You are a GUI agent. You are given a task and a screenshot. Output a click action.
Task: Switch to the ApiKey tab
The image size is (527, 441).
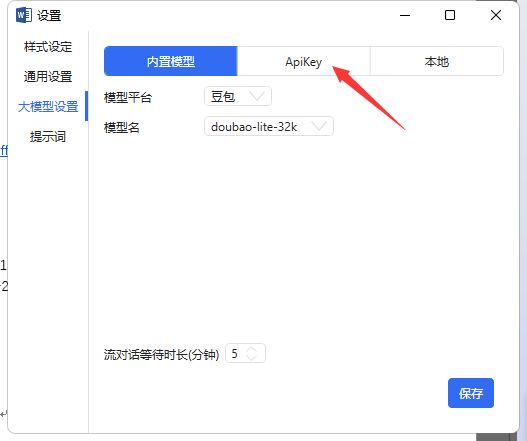[x=304, y=61]
